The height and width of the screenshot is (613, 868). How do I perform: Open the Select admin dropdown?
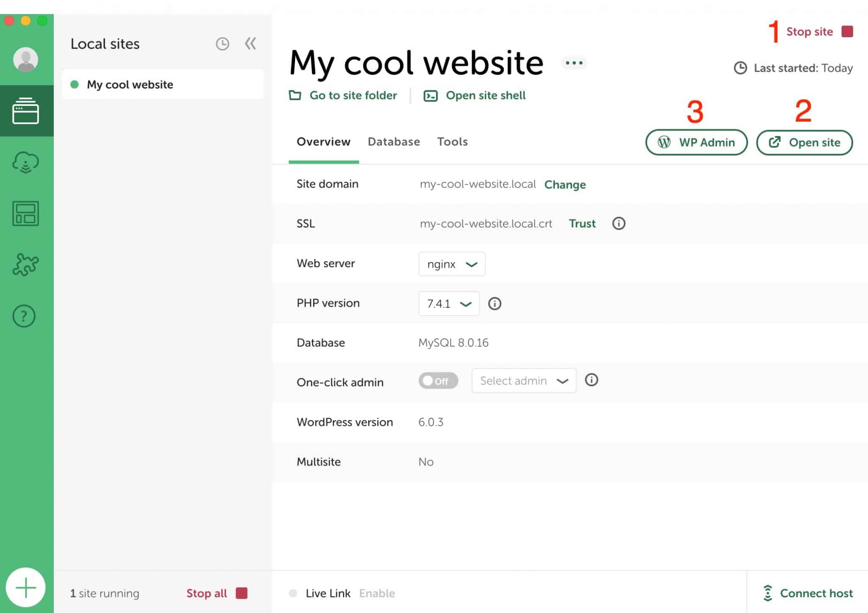(x=524, y=380)
